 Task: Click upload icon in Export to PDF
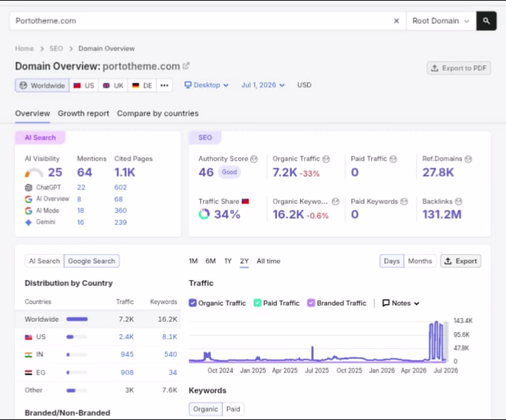point(435,68)
